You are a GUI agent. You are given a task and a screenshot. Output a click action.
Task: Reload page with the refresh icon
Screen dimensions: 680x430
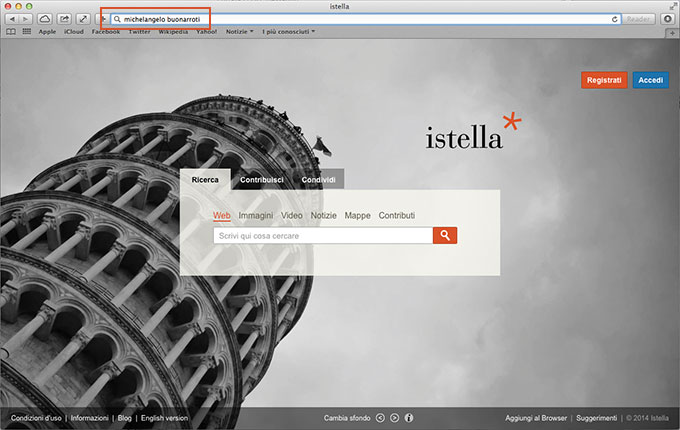615,19
